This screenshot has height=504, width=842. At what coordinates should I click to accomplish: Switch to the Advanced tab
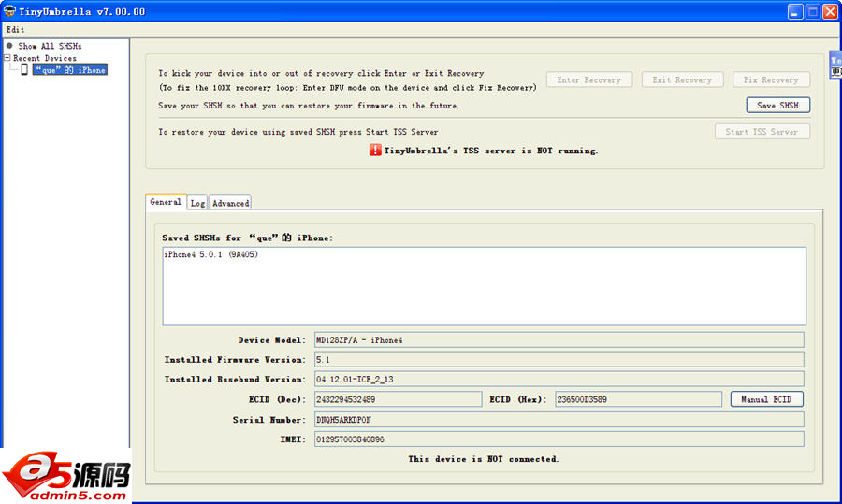coord(230,203)
